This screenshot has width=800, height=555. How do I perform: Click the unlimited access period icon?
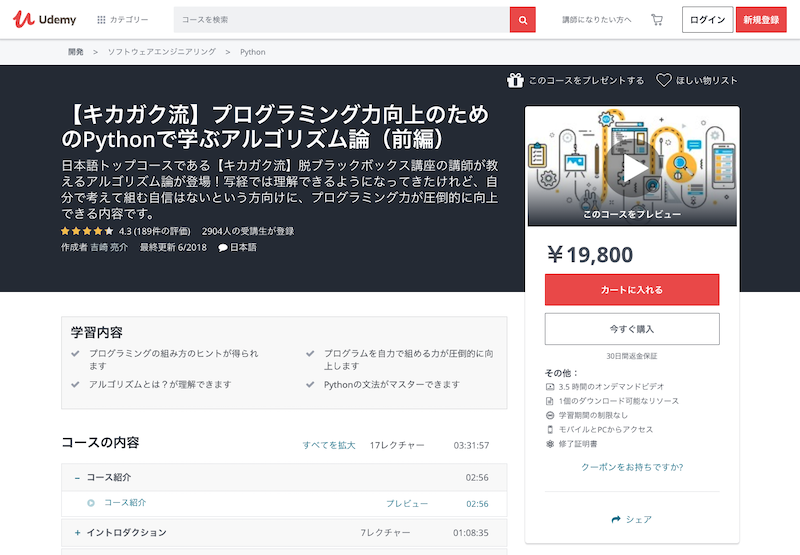tap(550, 415)
